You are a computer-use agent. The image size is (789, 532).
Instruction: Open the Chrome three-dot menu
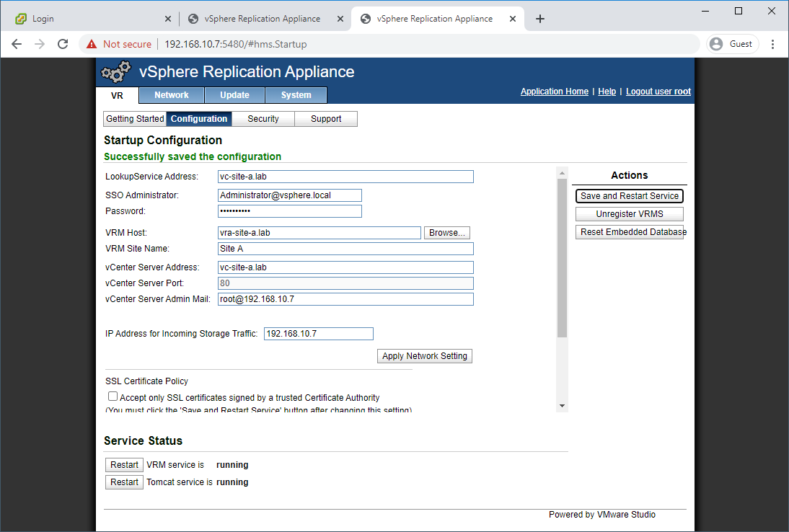coord(772,44)
